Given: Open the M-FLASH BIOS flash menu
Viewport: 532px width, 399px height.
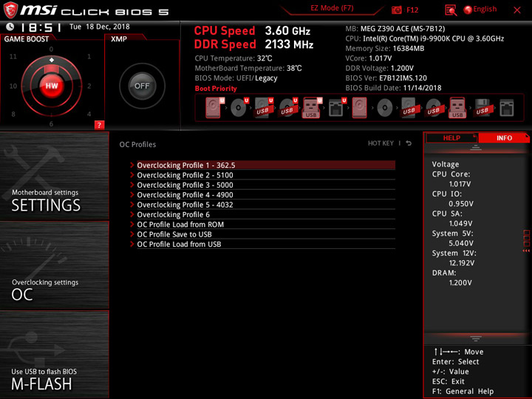Looking at the screenshot, I should click(54, 354).
